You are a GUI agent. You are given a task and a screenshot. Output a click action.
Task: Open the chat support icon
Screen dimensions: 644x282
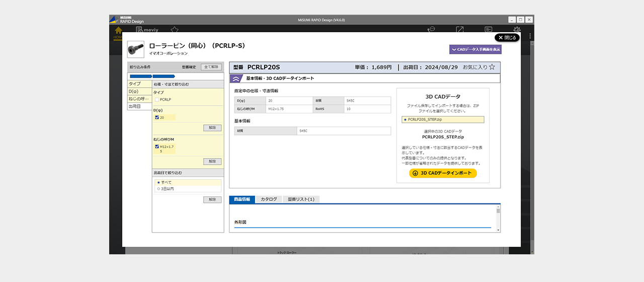431,30
